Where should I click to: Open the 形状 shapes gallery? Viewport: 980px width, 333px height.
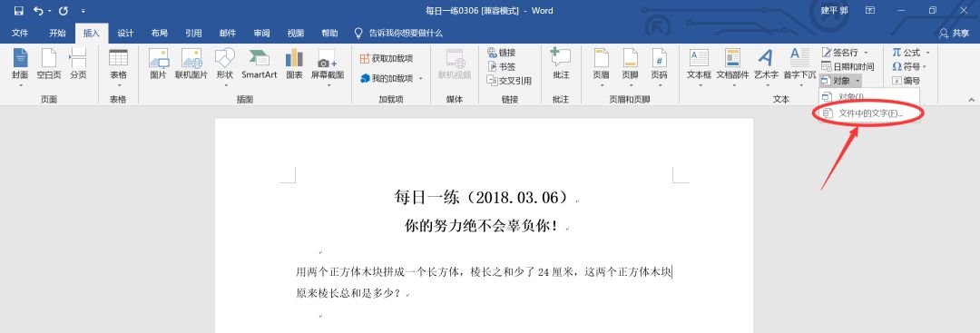(x=224, y=66)
